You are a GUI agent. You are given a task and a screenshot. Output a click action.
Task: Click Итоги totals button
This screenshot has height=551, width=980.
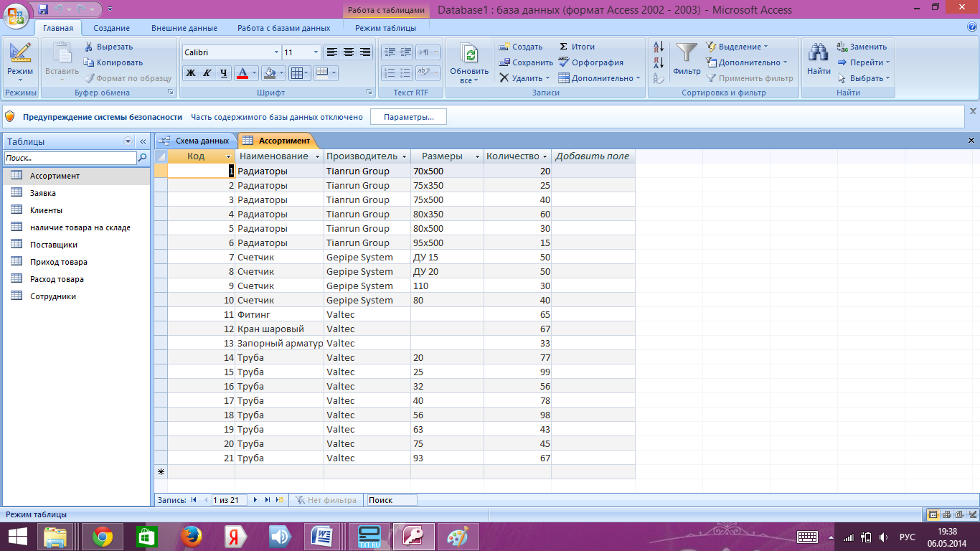click(x=577, y=47)
